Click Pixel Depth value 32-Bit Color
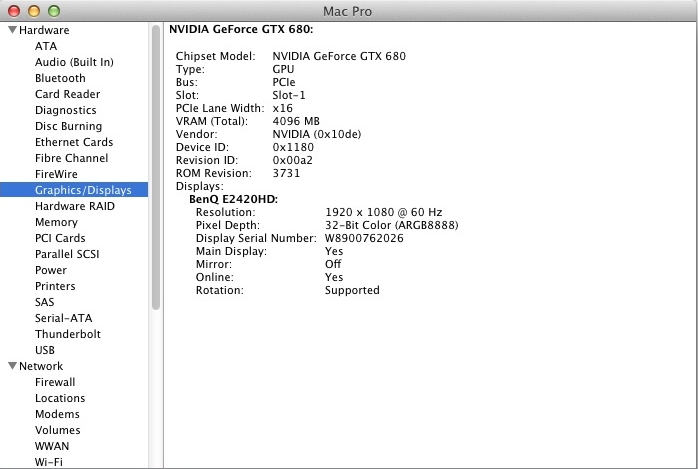The image size is (698, 469). pos(392,226)
